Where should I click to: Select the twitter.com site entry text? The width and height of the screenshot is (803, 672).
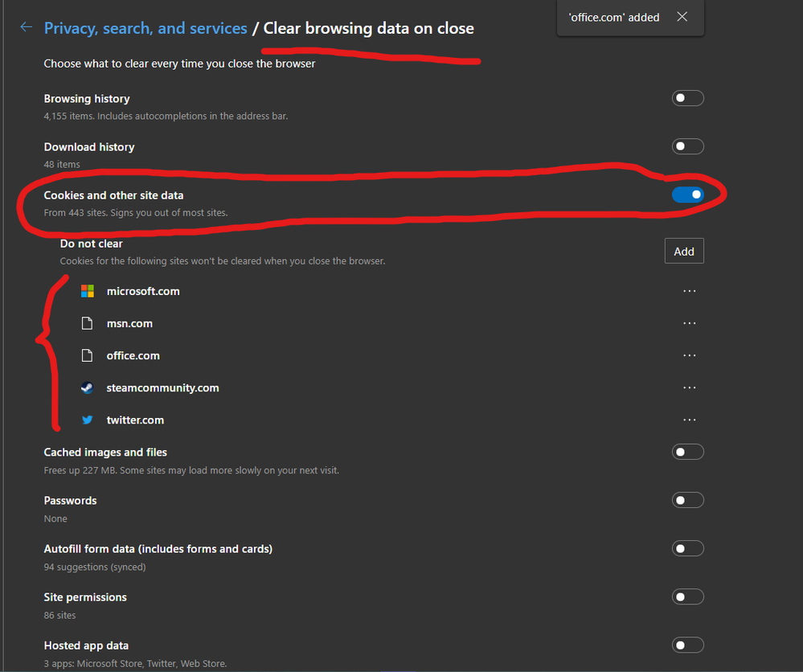(135, 420)
